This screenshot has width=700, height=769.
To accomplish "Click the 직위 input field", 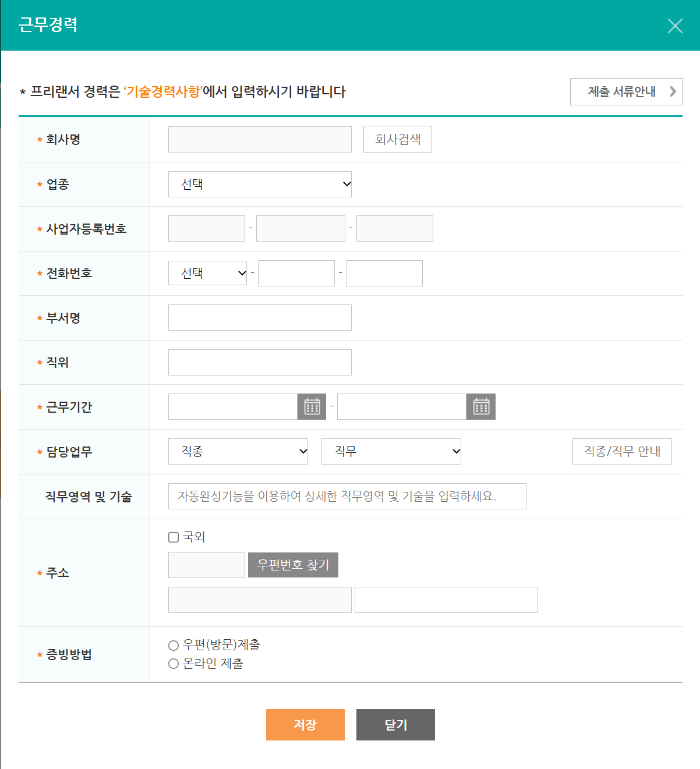I will [x=260, y=362].
